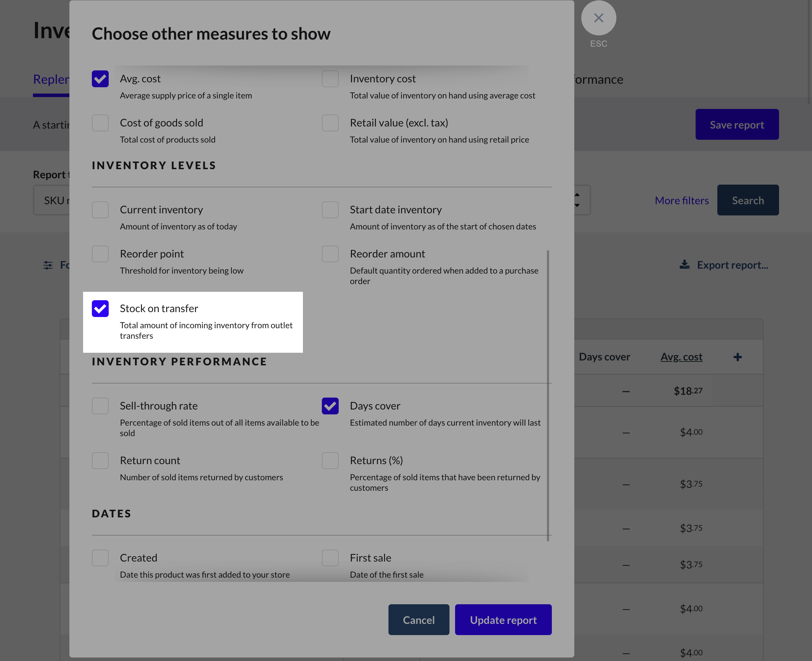Uncheck the Stock on transfer measure
Viewport: 812px width, 661px height.
pyautogui.click(x=100, y=308)
